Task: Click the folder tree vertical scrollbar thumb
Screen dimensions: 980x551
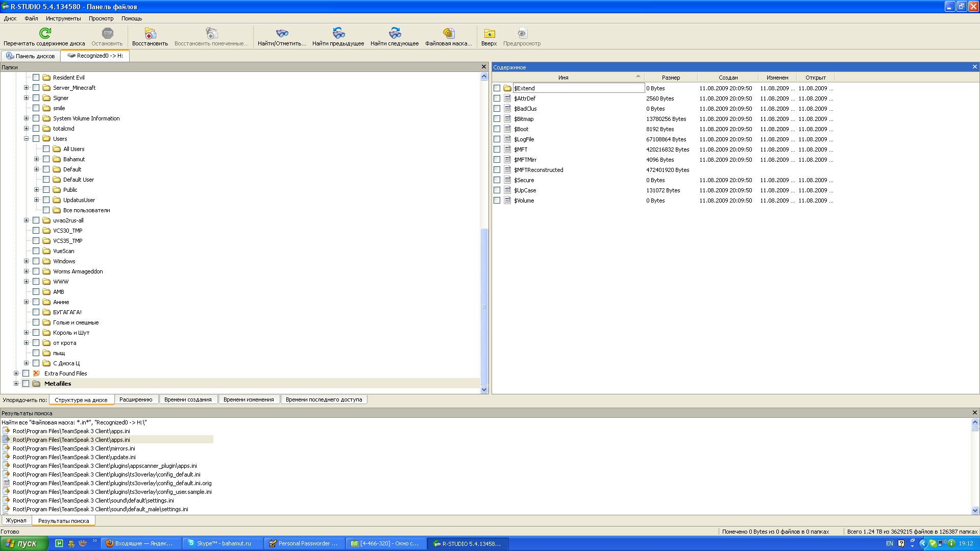Action: click(484, 306)
